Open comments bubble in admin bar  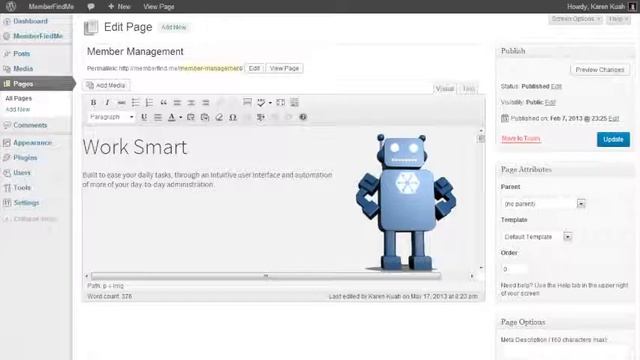[x=91, y=7]
